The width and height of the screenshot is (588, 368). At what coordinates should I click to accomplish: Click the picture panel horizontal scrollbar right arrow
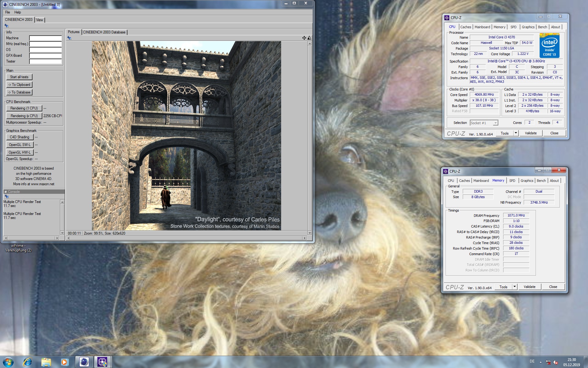tap(304, 238)
